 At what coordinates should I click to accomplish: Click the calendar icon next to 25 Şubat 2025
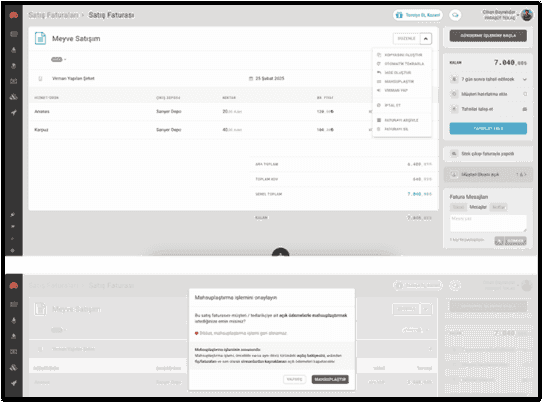pos(251,78)
